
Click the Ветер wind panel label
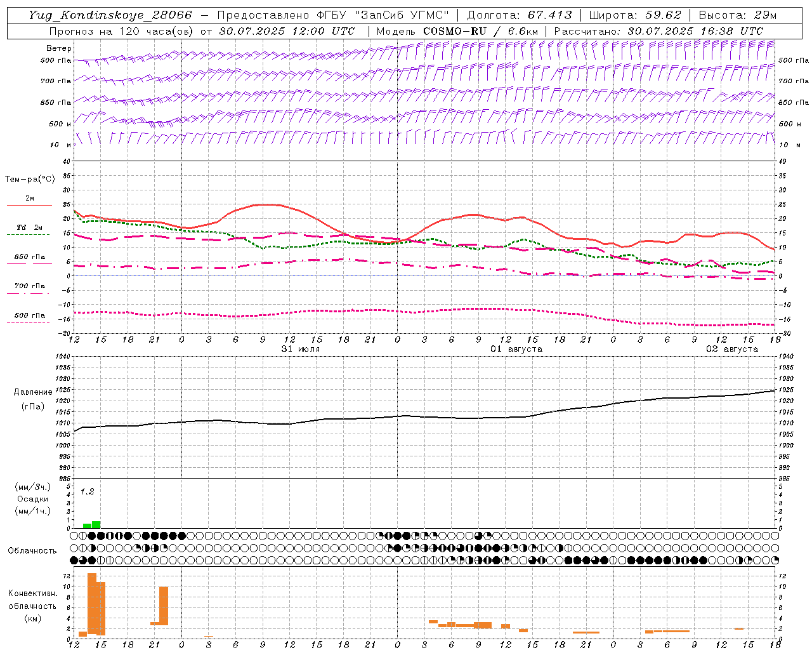click(x=59, y=48)
